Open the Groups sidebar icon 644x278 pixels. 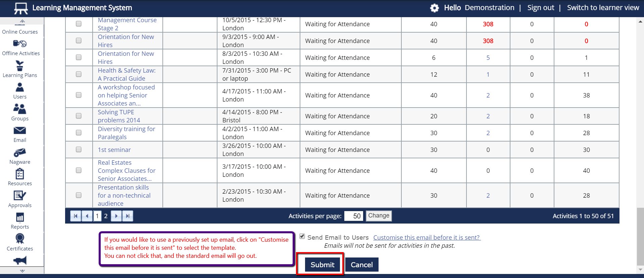click(20, 109)
